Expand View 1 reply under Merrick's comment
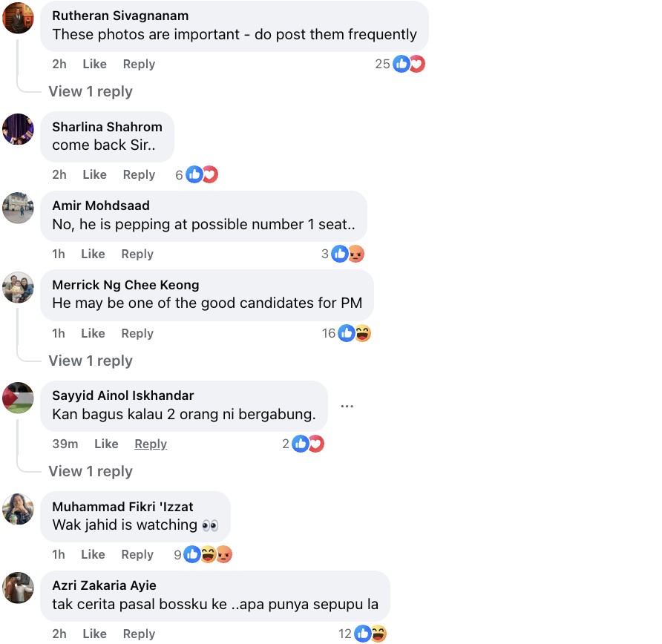The image size is (662, 644). point(91,361)
